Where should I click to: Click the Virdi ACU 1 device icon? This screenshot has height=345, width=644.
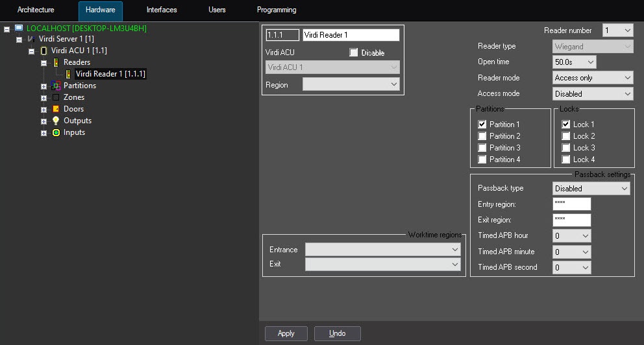coord(43,51)
